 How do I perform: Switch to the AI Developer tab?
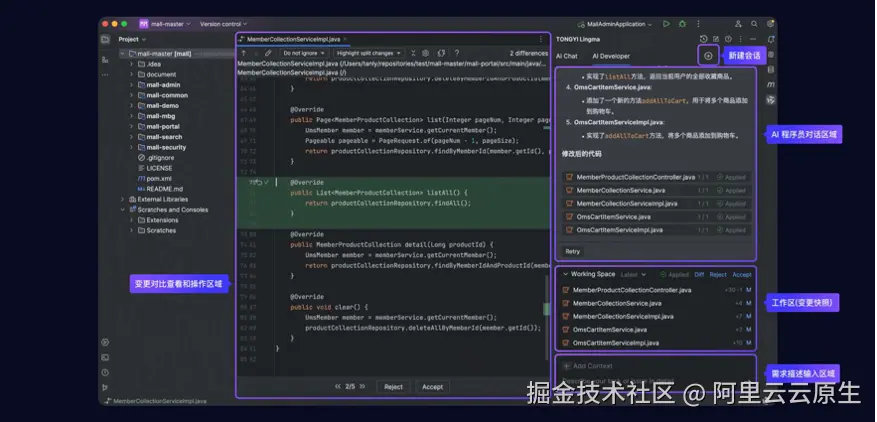(611, 56)
